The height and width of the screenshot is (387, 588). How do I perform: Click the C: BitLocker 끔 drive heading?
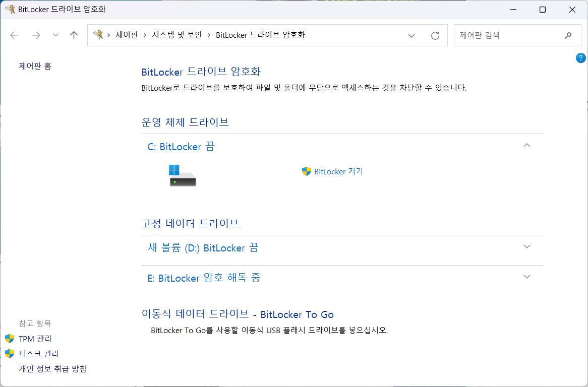(x=181, y=147)
